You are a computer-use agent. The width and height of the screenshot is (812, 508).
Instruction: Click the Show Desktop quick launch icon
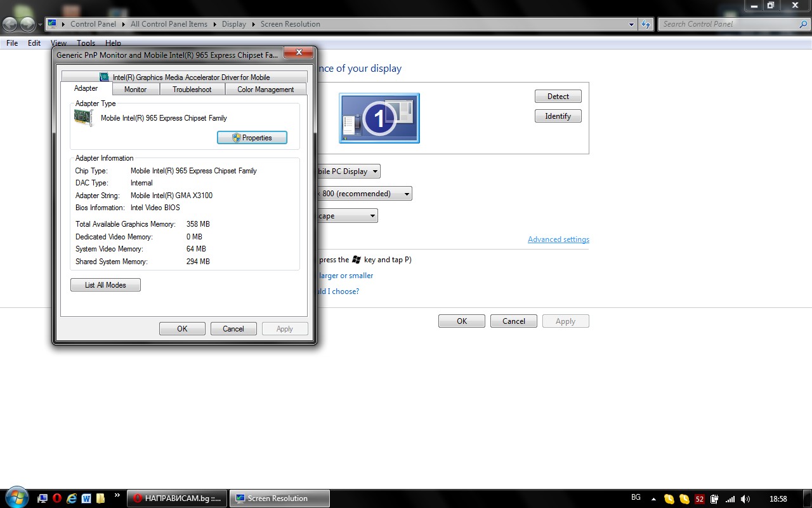coord(43,498)
